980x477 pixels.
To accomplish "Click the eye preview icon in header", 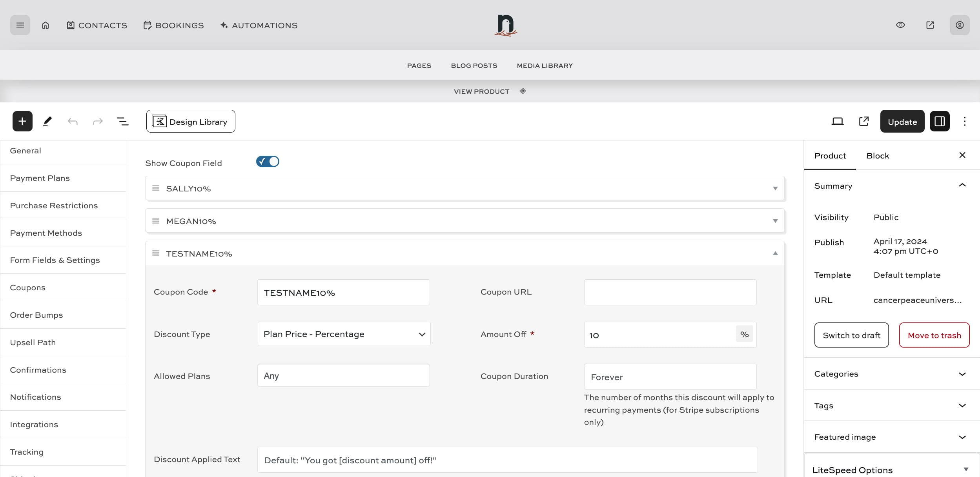I will 900,25.
